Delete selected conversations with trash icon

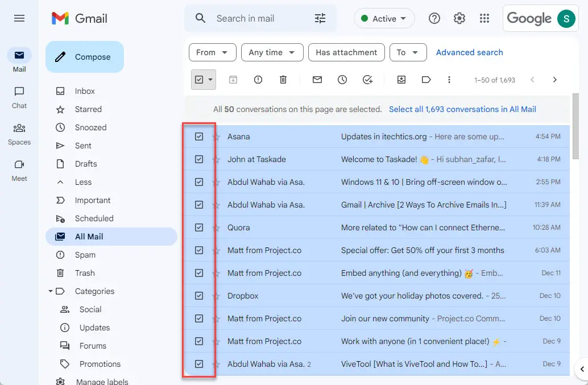point(283,80)
